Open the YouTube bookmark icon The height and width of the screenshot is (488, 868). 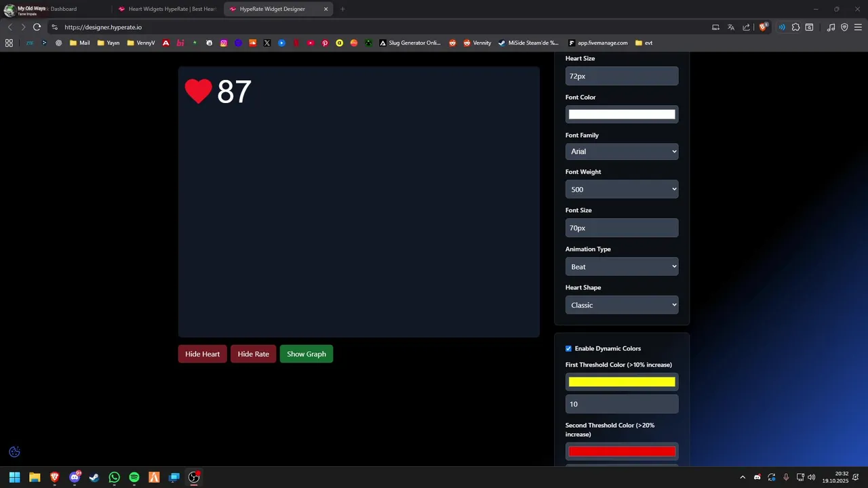click(x=311, y=43)
